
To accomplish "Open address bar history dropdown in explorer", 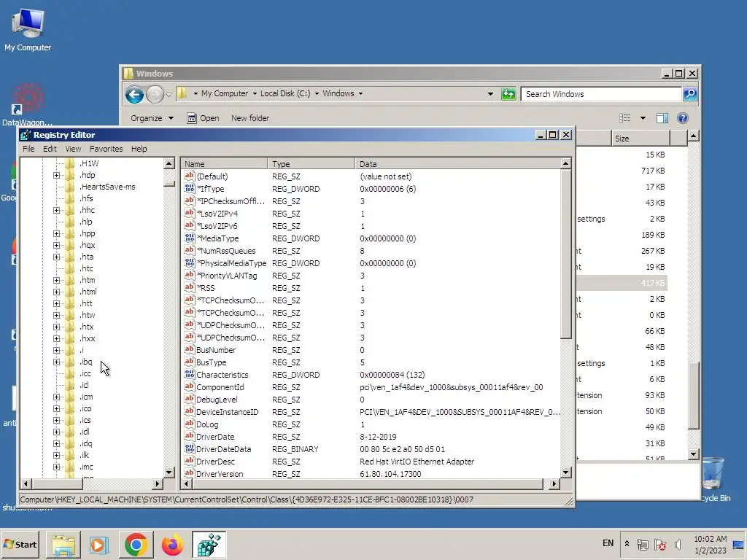I will coord(490,94).
